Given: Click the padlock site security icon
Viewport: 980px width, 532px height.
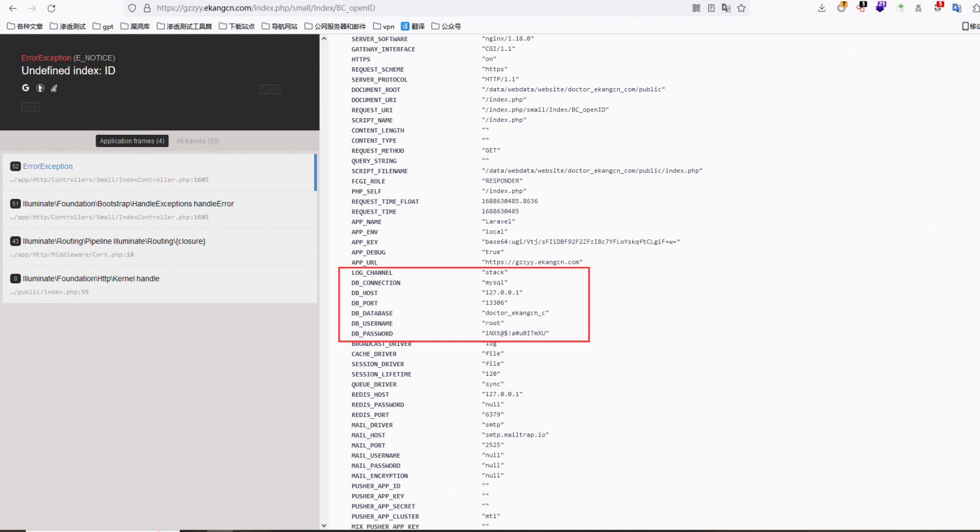Looking at the screenshot, I should [x=147, y=8].
